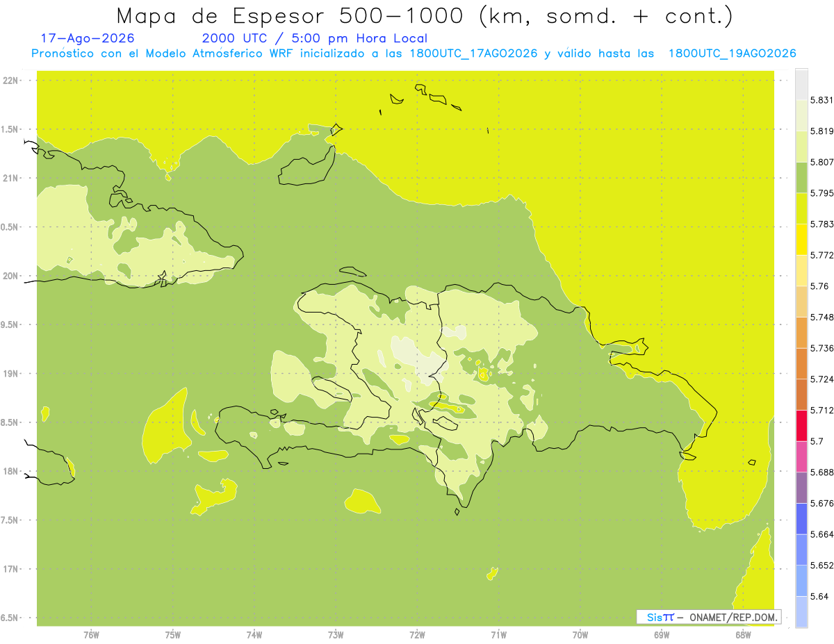
Task: Click the '5.795' colorbar value
Action: [x=821, y=193]
